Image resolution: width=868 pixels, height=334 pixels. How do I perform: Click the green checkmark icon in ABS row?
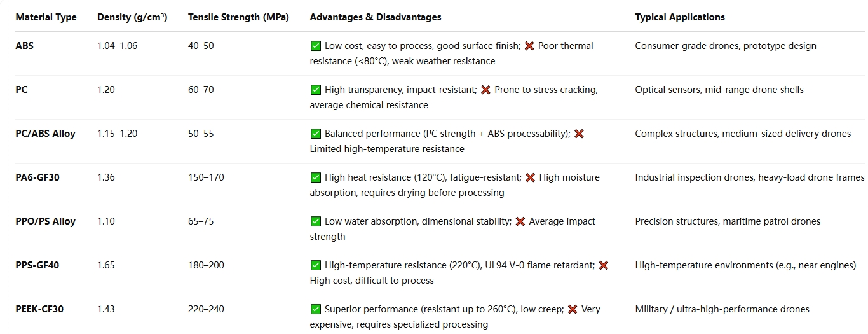[316, 46]
